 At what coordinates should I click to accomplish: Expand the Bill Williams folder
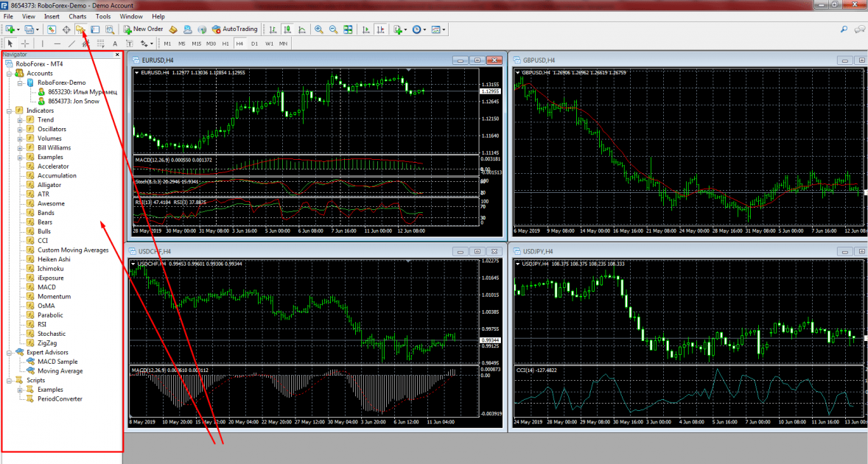coord(20,147)
